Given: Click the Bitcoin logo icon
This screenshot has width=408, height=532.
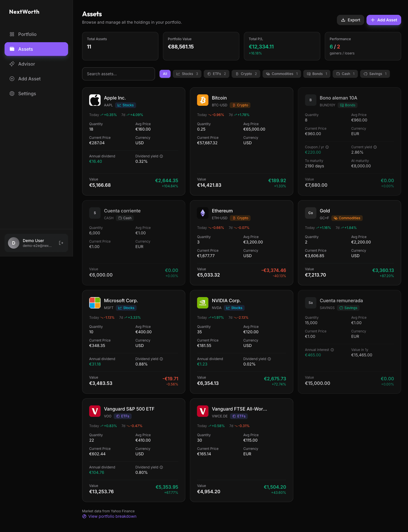Looking at the screenshot, I should click(203, 100).
